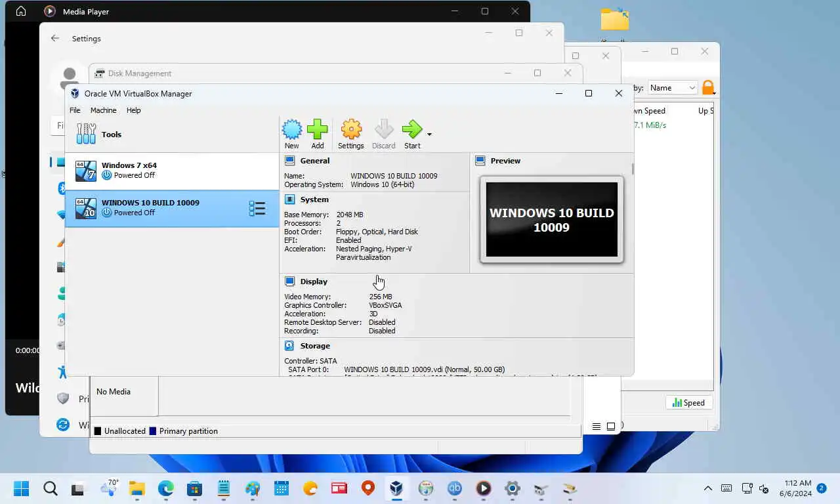Open Microsoft Store from the taskbar
This screenshot has height=504, width=840.
[x=194, y=488]
